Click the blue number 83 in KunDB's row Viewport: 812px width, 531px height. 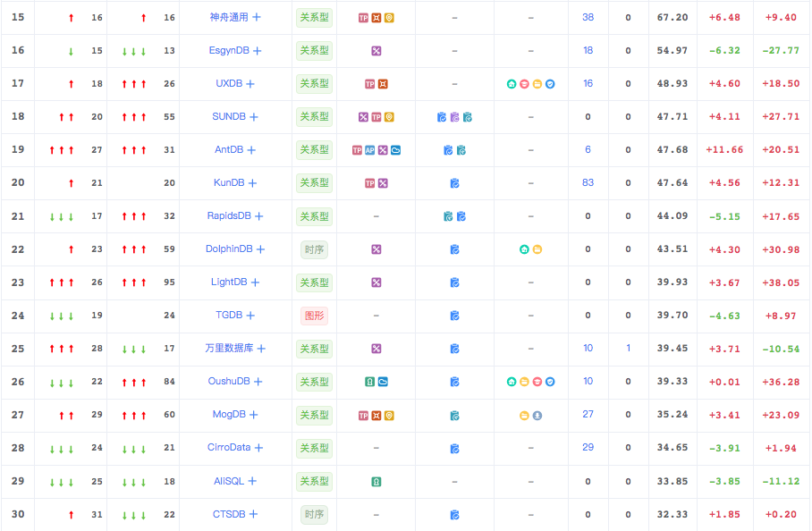tap(588, 182)
